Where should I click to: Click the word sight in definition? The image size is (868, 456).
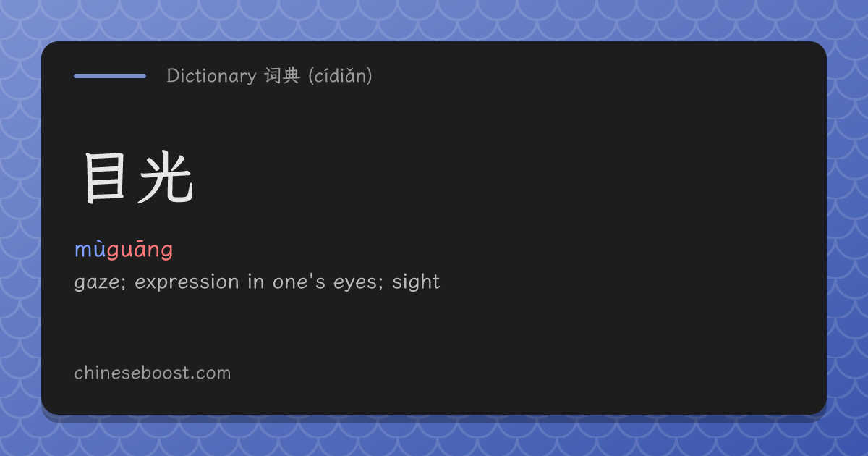point(416,282)
